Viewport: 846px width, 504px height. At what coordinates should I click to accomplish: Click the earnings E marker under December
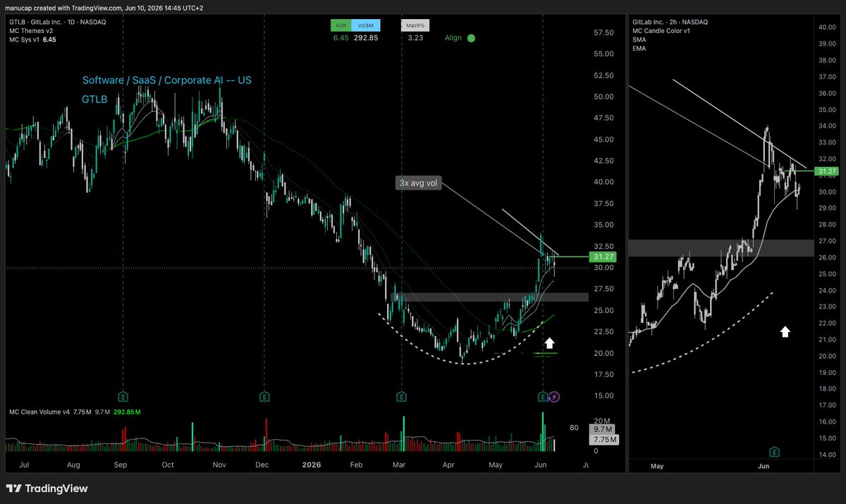(264, 397)
